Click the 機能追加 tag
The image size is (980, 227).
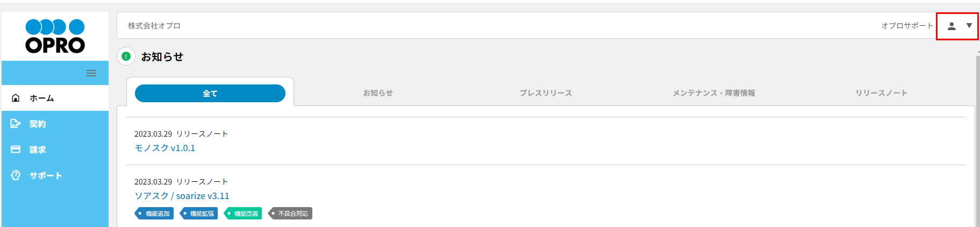pyautogui.click(x=155, y=214)
